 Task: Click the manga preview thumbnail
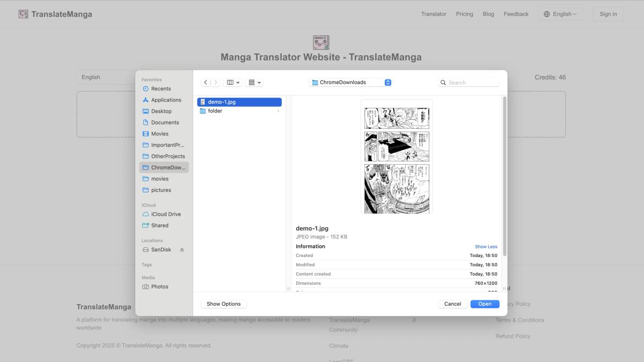coord(397,157)
